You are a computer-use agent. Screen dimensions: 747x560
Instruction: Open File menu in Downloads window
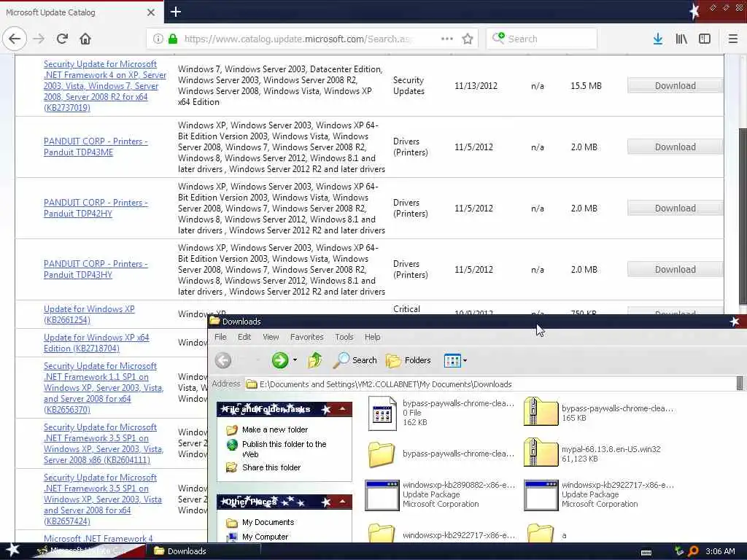coord(220,337)
